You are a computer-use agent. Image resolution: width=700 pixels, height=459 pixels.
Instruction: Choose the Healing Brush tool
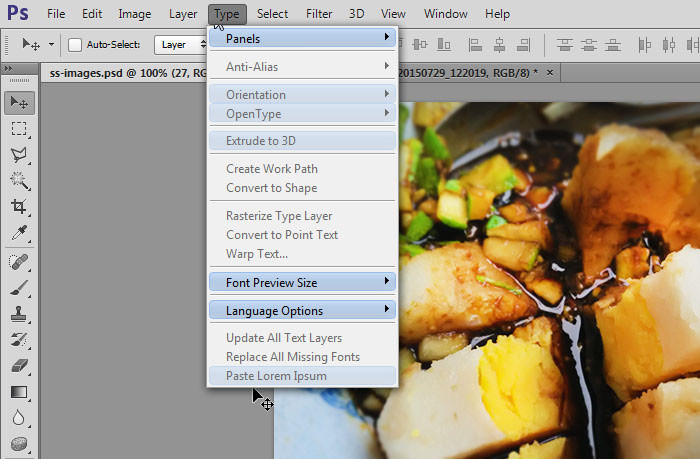coord(19,262)
